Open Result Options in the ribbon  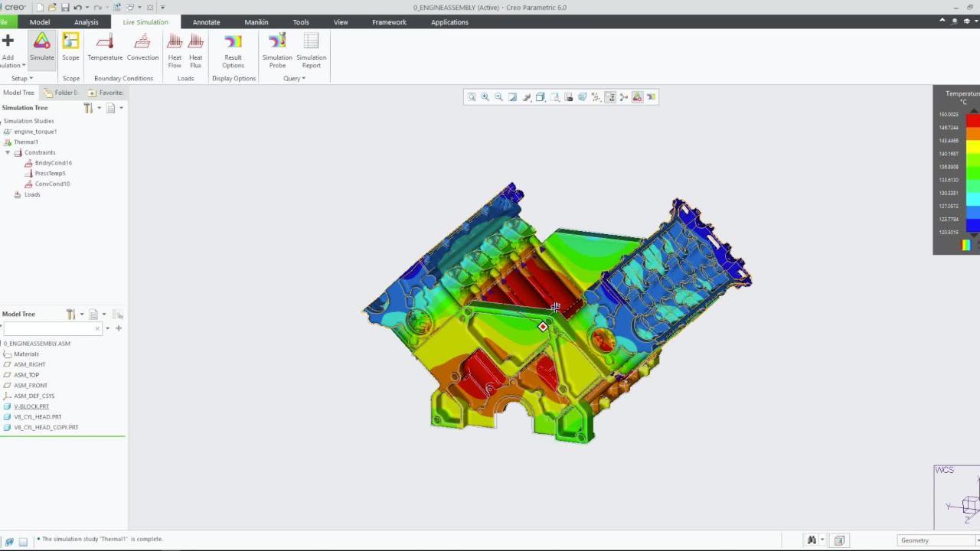pos(233,51)
